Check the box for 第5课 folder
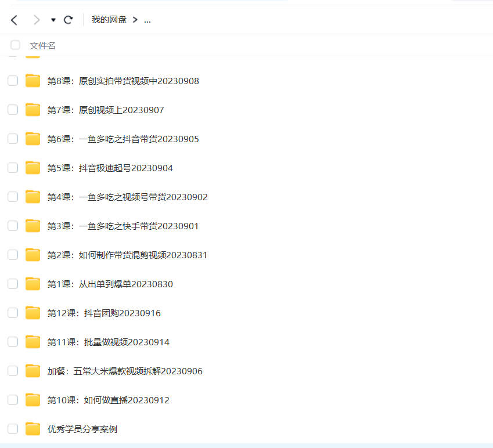493x448 pixels. 13,168
